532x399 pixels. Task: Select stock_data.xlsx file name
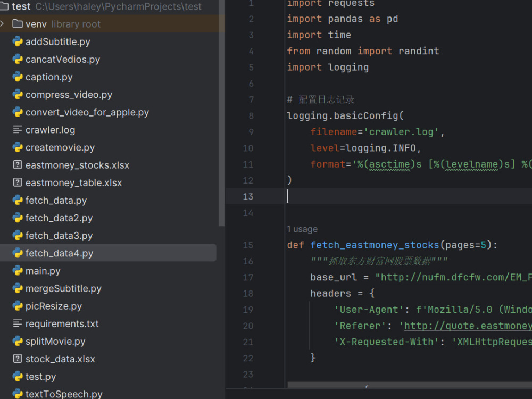pos(61,359)
